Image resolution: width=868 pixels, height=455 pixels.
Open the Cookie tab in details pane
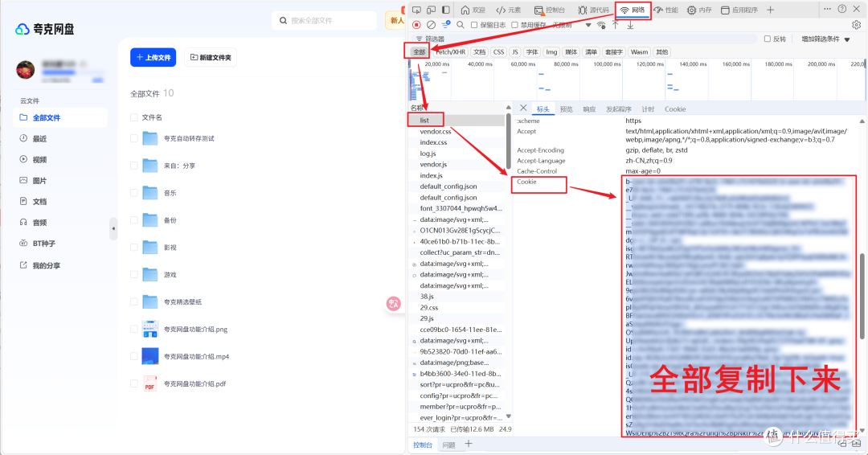pos(675,109)
